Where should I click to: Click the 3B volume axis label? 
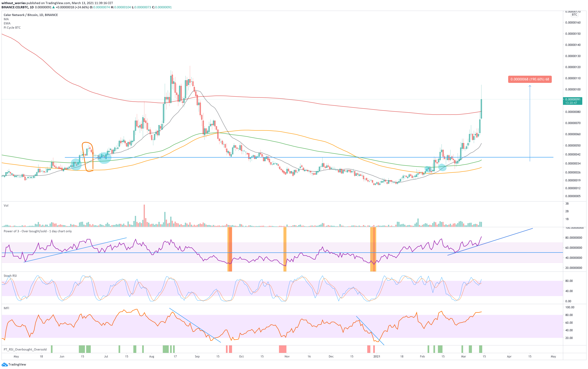(x=567, y=203)
